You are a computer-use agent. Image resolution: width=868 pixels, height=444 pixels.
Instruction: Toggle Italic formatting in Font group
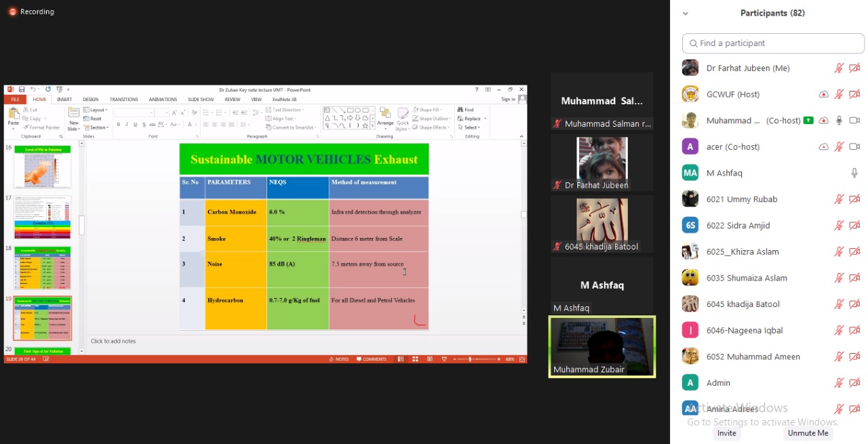click(127, 125)
